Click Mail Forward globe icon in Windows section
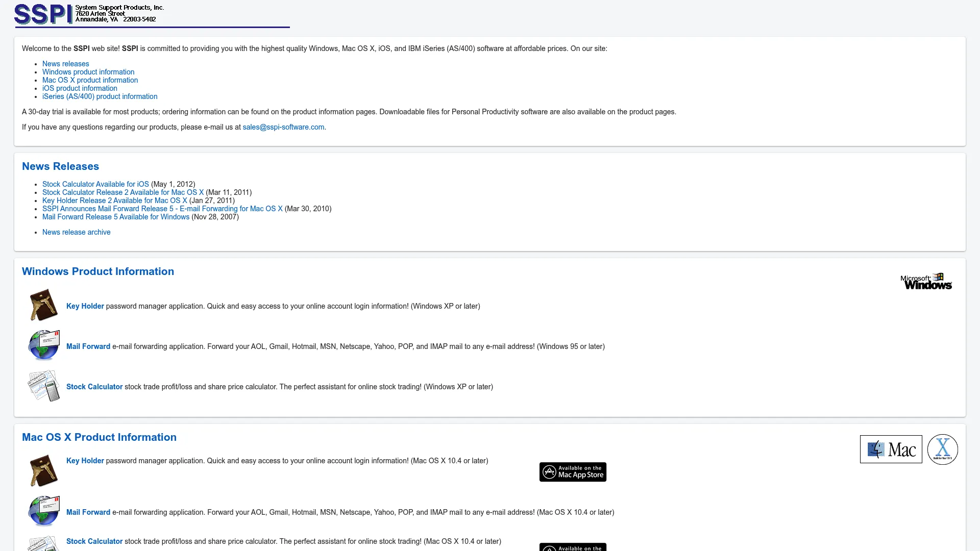This screenshot has height=551, width=980. pos(44,345)
